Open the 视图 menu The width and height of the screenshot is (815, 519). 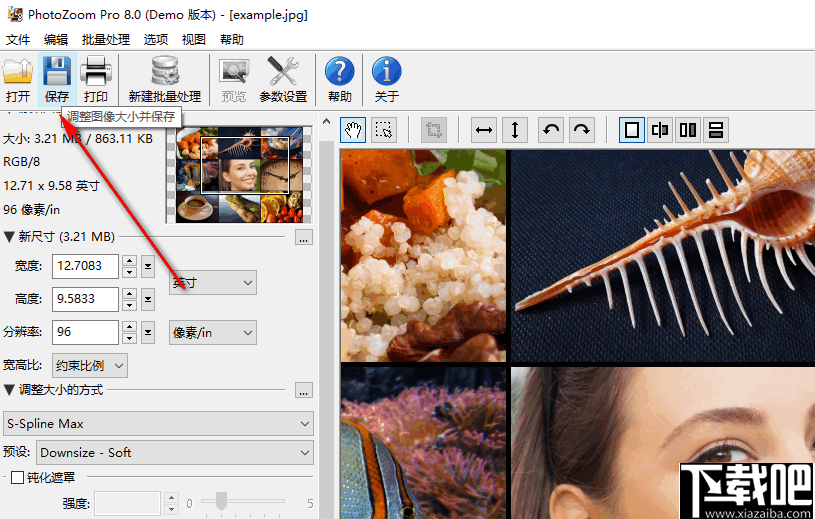tap(194, 39)
